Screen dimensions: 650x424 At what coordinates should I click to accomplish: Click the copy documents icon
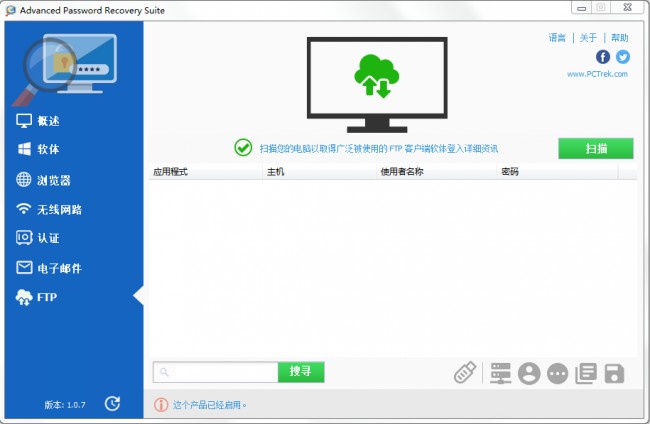tap(586, 373)
